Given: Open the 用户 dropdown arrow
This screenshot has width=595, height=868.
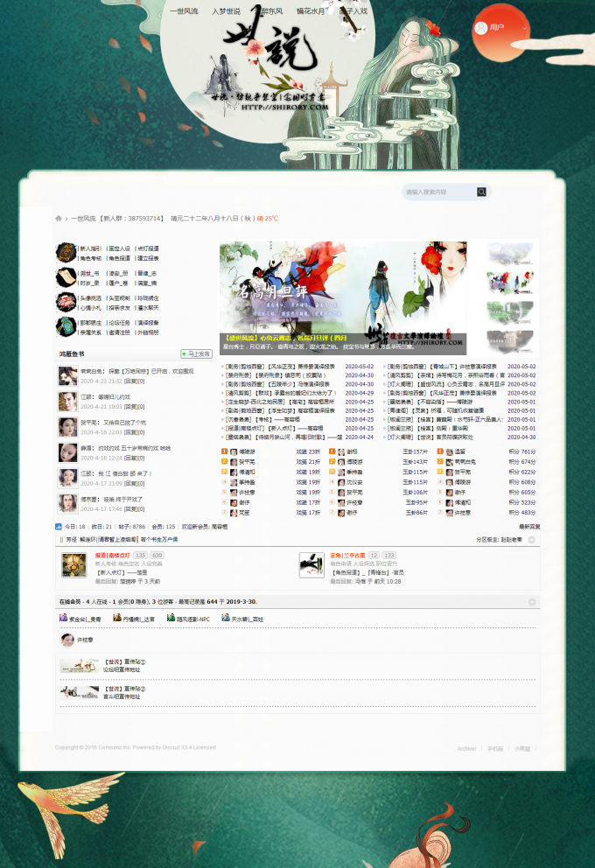Looking at the screenshot, I should 524,28.
